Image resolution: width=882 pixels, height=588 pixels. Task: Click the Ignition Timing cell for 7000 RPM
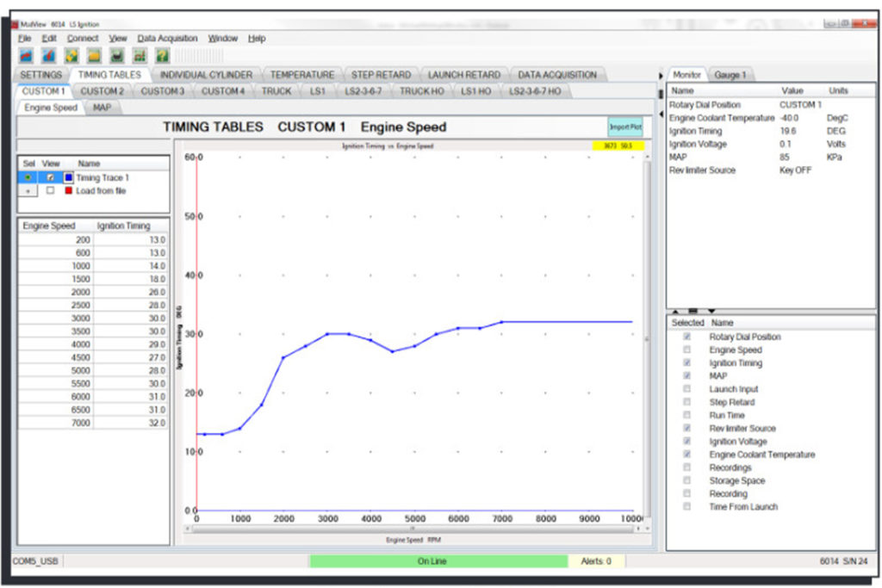pos(131,423)
